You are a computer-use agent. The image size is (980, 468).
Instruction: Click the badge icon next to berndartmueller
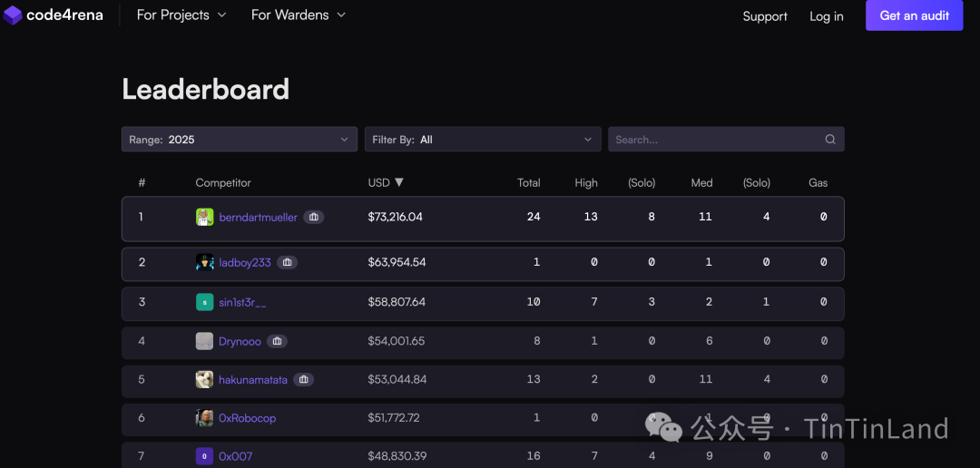pyautogui.click(x=314, y=217)
